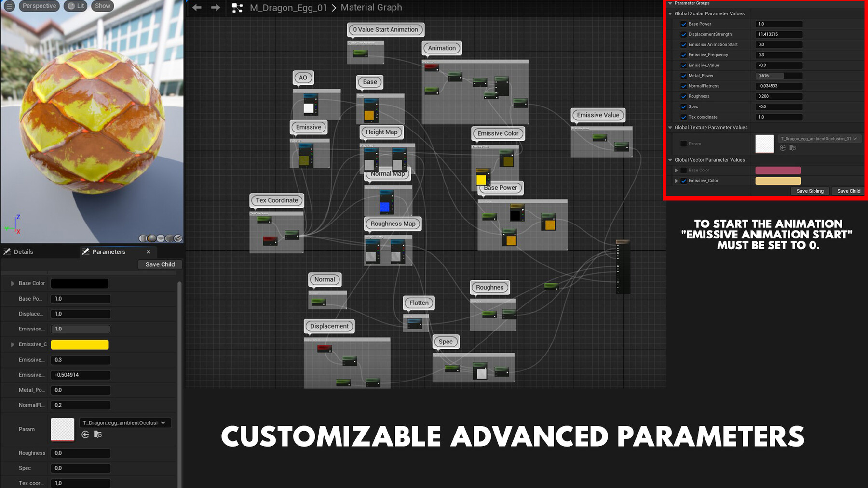Viewport: 868px width, 488px height.
Task: Click the back navigation arrow in Material Graph
Action: 196,7
